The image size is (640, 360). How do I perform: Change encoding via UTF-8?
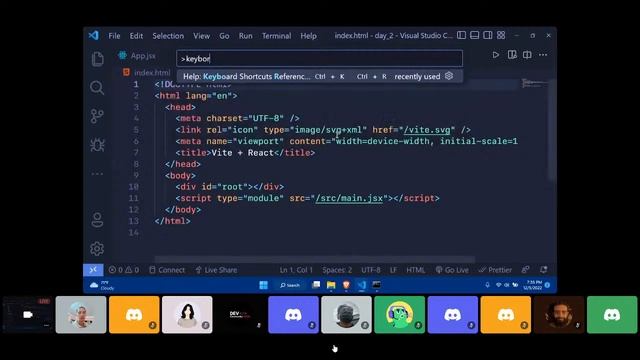pyautogui.click(x=371, y=270)
